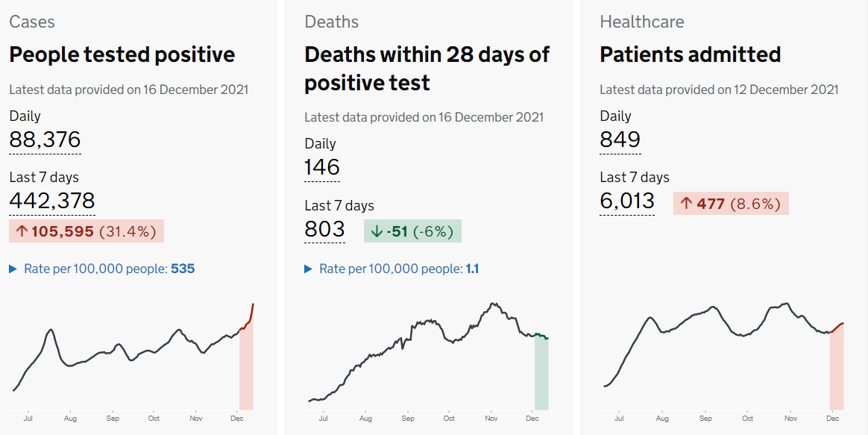Click the green down-arrow beside -51

(375, 231)
